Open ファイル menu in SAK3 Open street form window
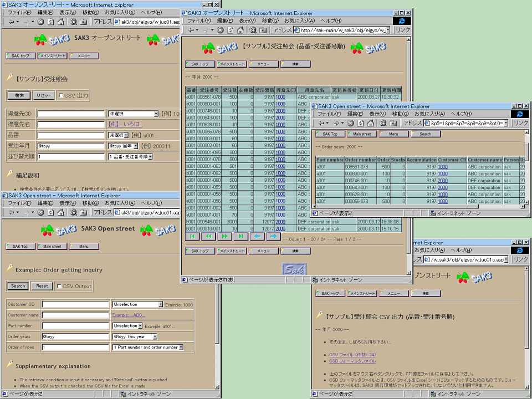The image size is (532, 399). coord(19,203)
